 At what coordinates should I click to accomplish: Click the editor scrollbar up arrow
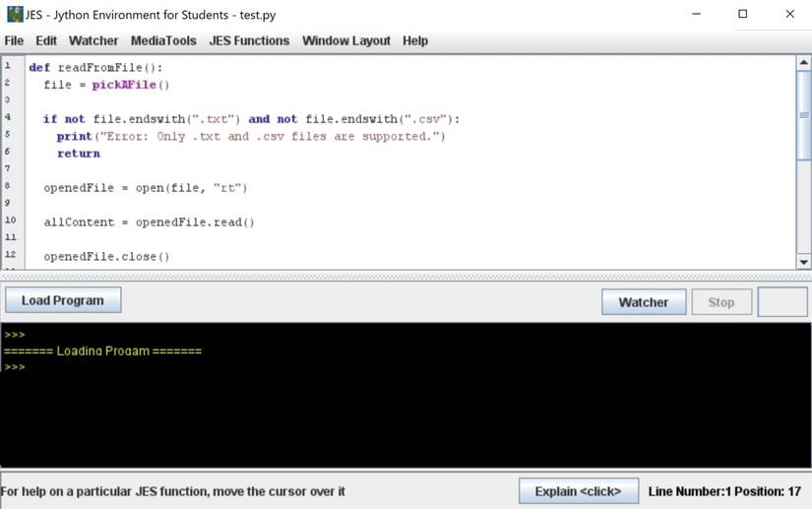804,63
